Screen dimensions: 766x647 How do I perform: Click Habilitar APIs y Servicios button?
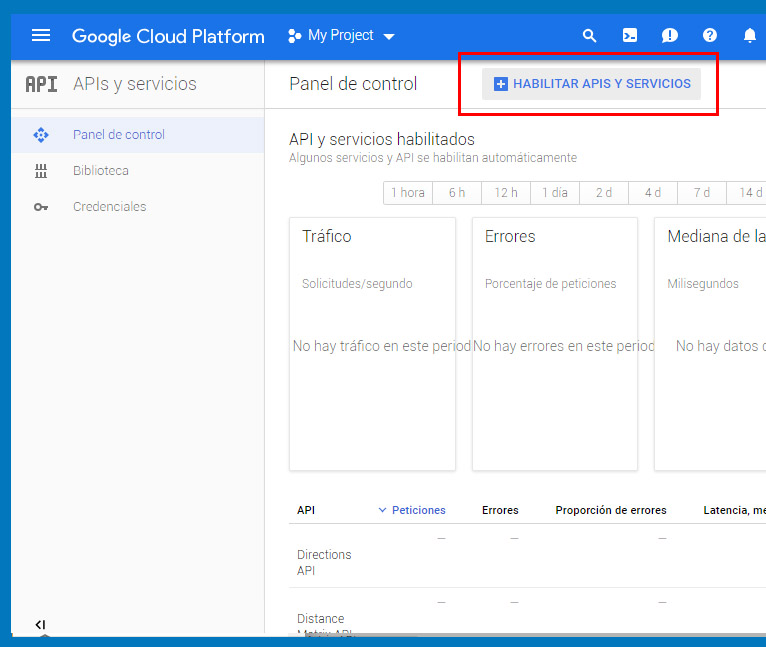pyautogui.click(x=591, y=84)
